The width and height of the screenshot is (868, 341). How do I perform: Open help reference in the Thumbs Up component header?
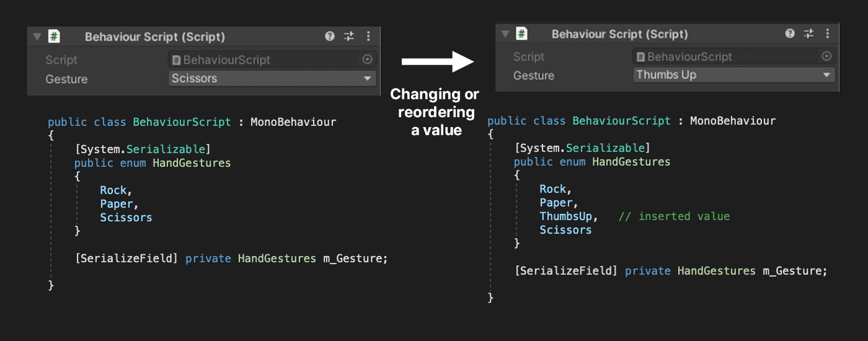(x=790, y=33)
